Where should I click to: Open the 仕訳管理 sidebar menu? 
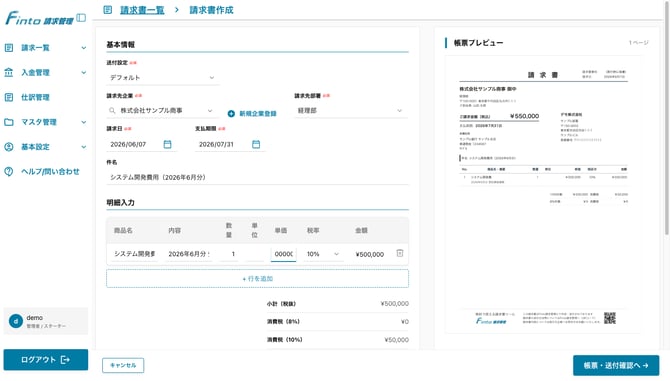point(45,97)
